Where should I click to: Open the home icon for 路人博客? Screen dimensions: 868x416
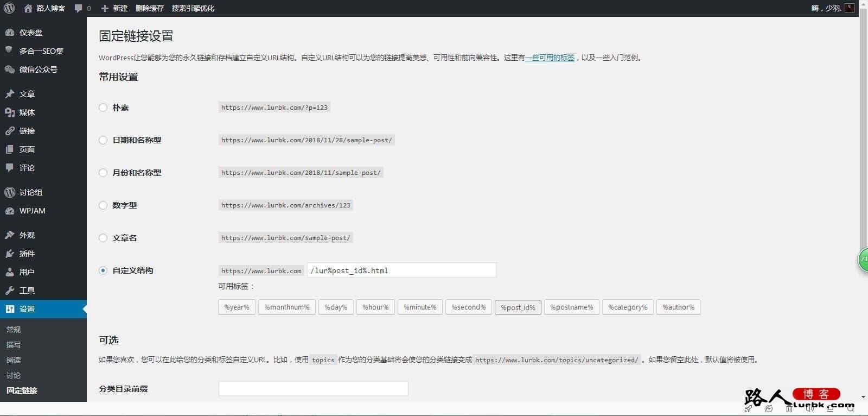28,8
